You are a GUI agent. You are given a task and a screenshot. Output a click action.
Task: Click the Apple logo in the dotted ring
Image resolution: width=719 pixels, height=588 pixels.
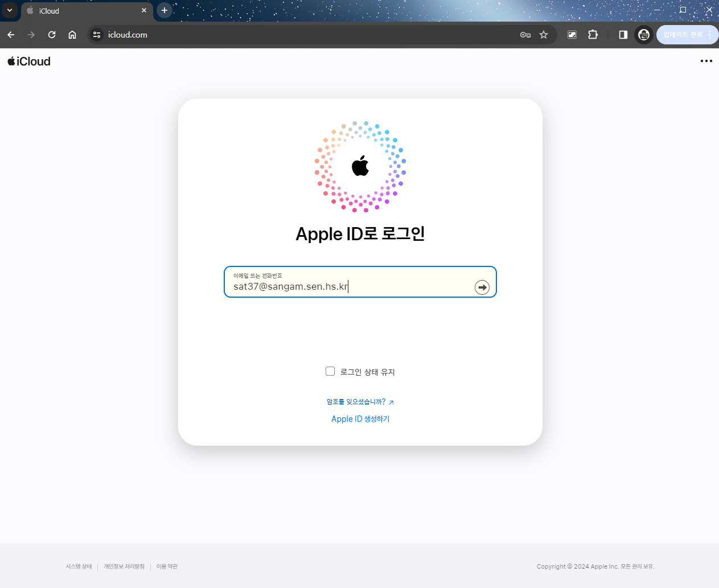click(360, 166)
